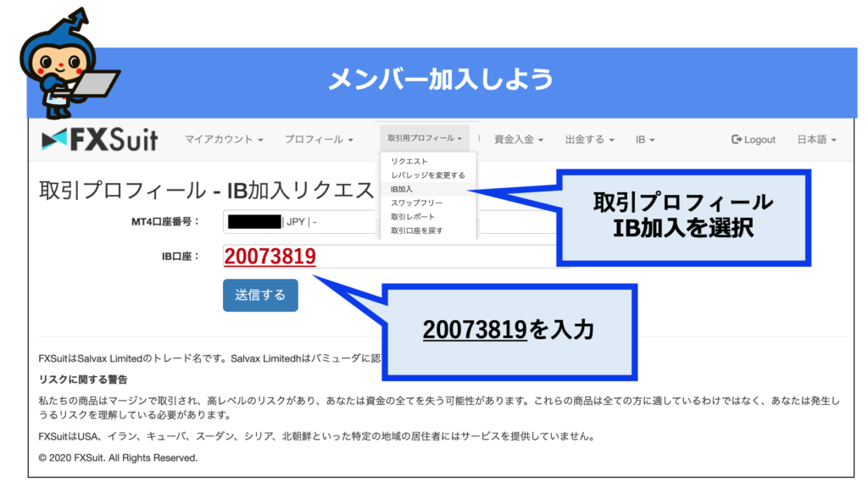The image size is (868, 493).
Task: Open the 出金する dropdown menu
Action: 590,140
